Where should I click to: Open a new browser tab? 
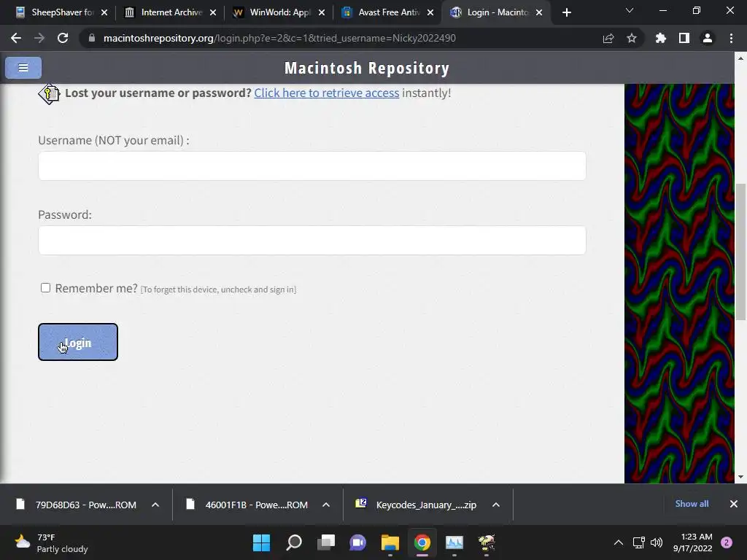click(x=566, y=12)
